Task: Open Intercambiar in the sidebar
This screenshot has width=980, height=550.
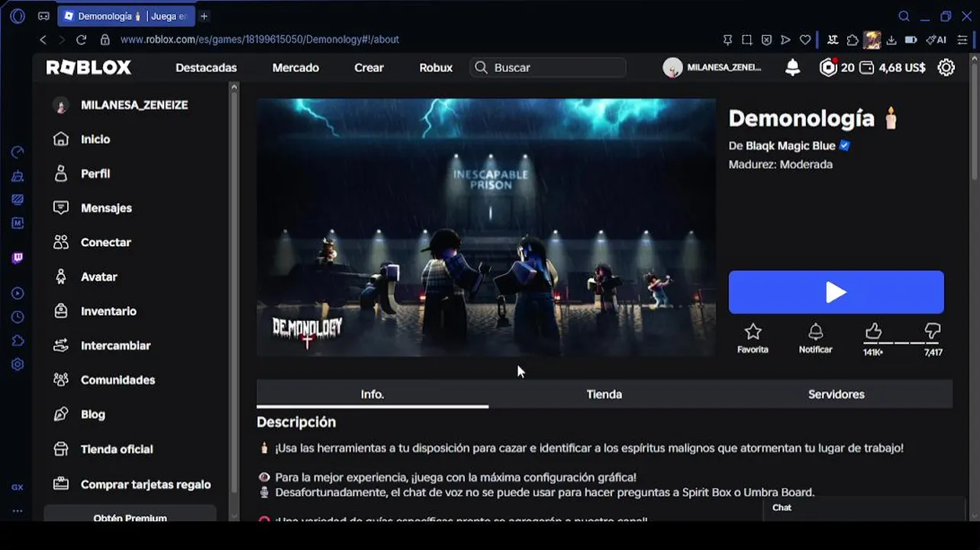Action: pyautogui.click(x=102, y=345)
